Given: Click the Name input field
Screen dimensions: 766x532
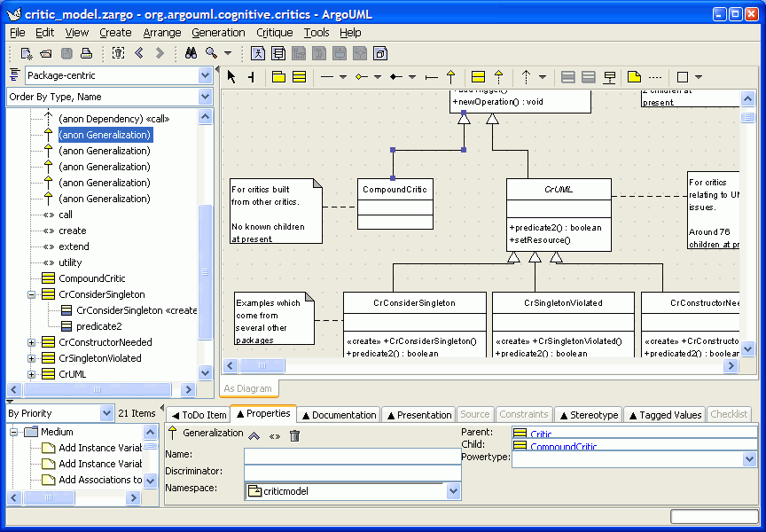Looking at the screenshot, I should [352, 455].
